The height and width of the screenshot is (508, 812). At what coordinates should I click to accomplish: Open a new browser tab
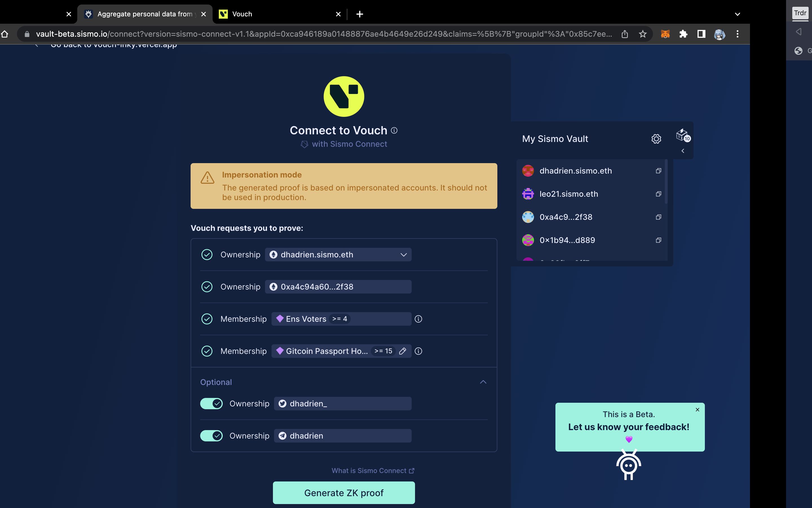(360, 14)
